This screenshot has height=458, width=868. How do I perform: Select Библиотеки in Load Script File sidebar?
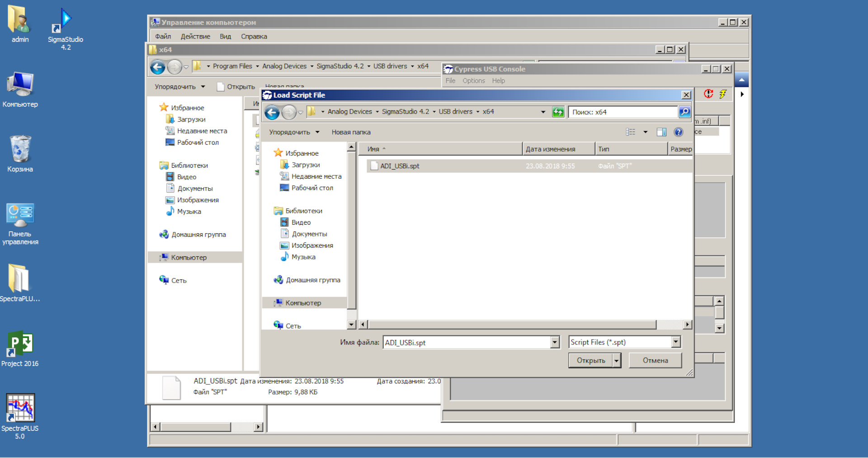click(304, 211)
